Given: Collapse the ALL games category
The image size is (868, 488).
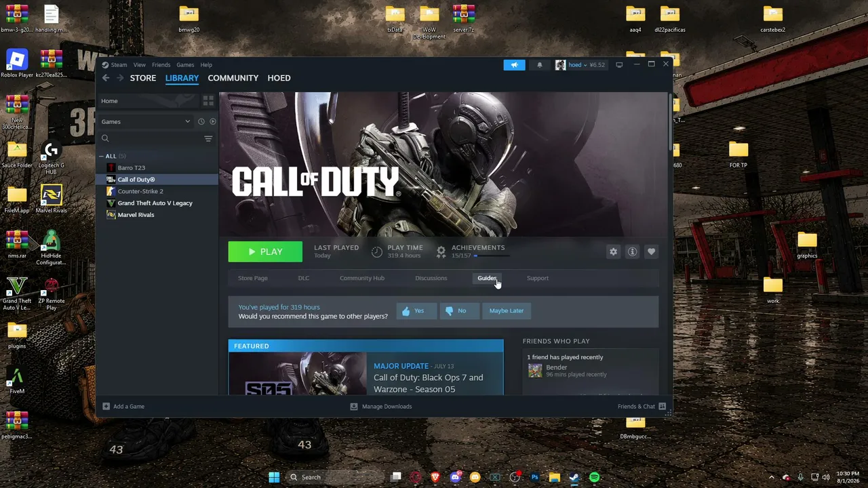Looking at the screenshot, I should point(101,156).
